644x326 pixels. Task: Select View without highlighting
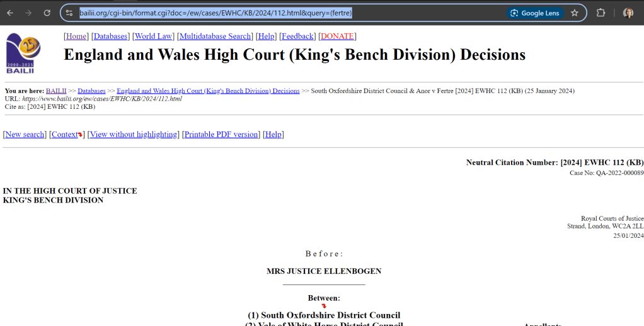coord(134,135)
